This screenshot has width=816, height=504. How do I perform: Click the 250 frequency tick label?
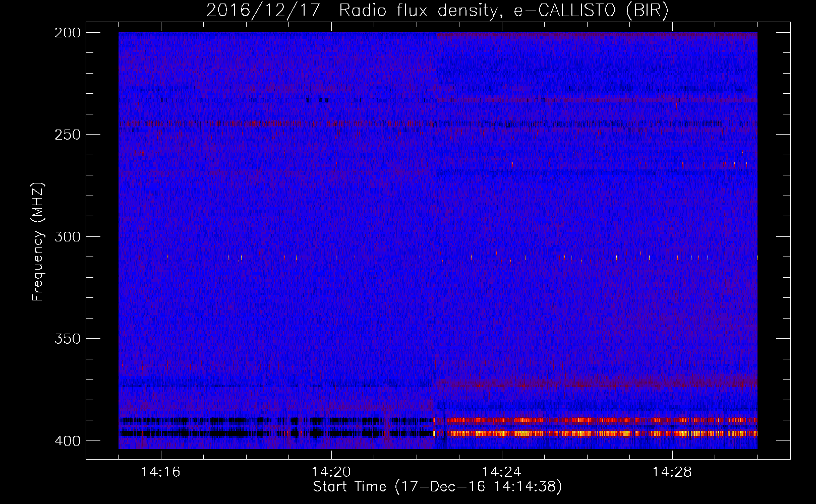(68, 135)
